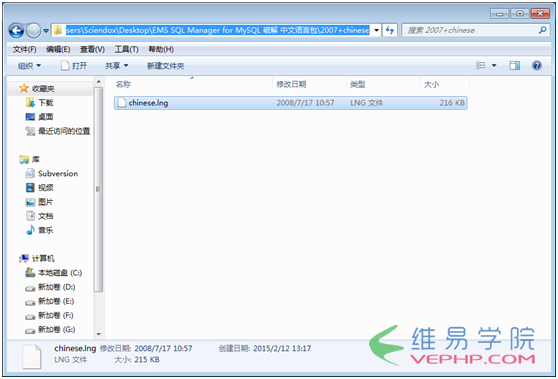
Task: Select the chinese.lng file icon
Action: coord(122,103)
